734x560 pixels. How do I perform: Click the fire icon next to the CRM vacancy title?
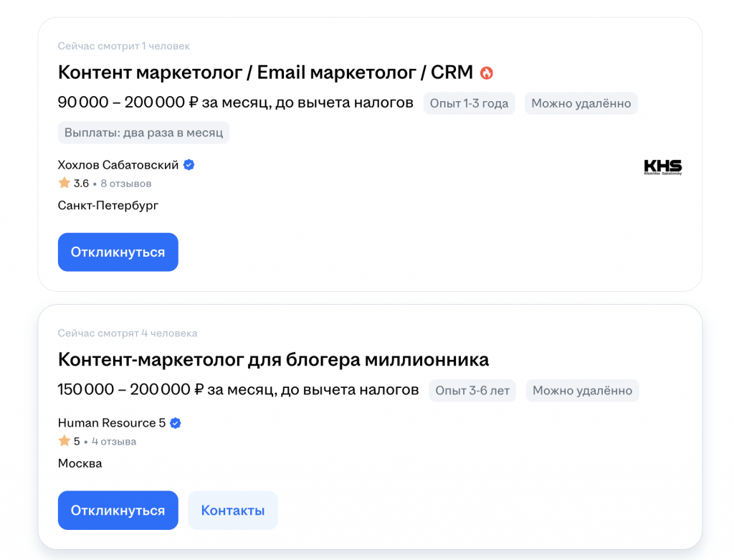coord(487,72)
